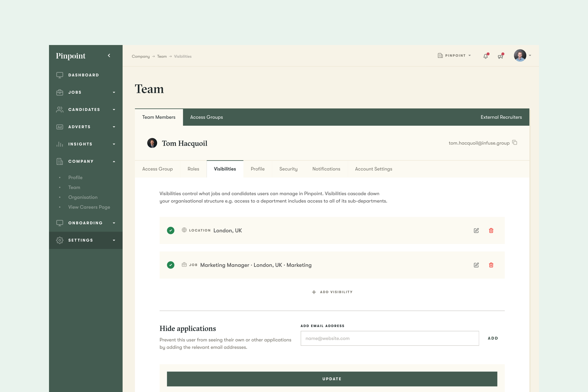
Task: Open the Pinpoint company switcher dropdown
Action: [454, 55]
